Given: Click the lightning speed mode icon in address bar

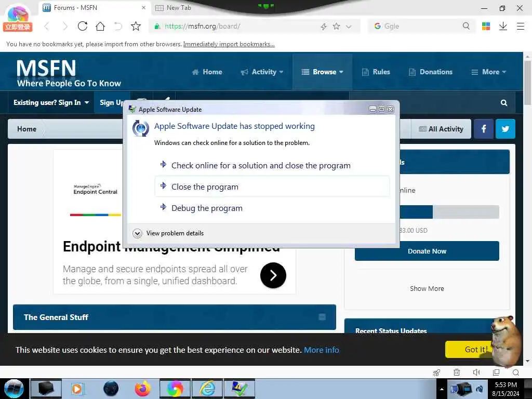Looking at the screenshot, I should 324,26.
